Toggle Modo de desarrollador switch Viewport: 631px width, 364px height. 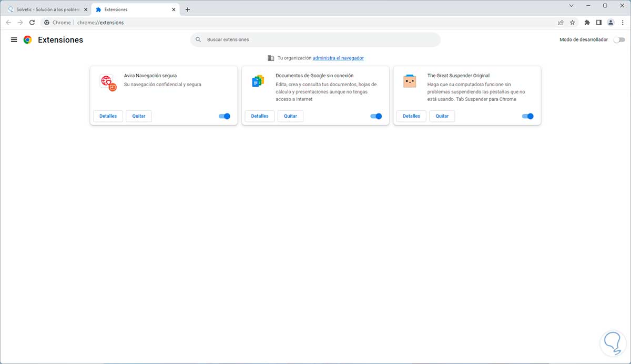pyautogui.click(x=619, y=39)
